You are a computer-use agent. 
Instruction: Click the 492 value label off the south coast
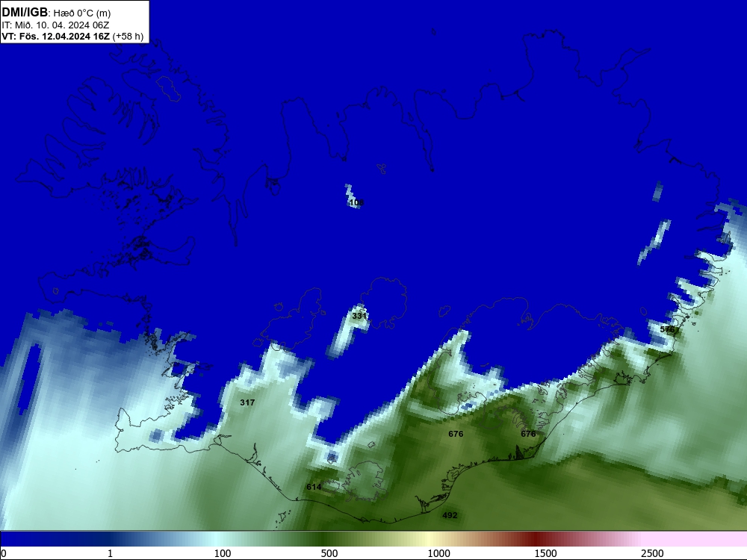coord(450,515)
